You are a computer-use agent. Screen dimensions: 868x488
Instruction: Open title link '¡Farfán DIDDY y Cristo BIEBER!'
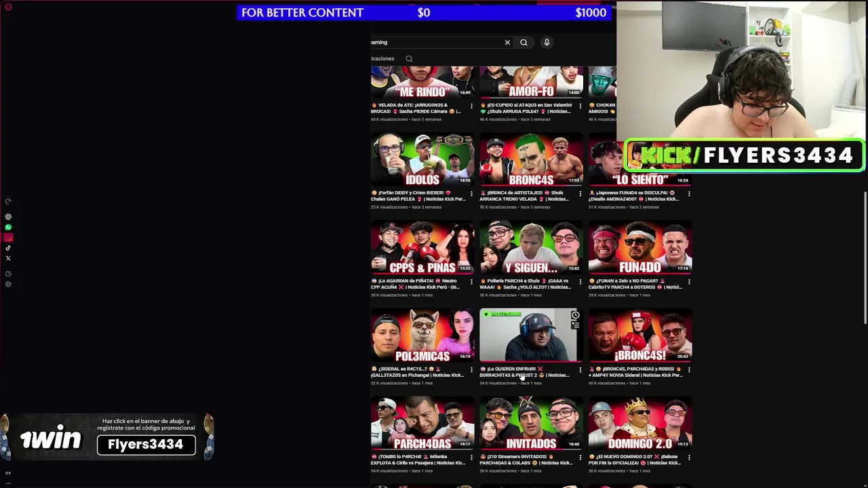[418, 196]
